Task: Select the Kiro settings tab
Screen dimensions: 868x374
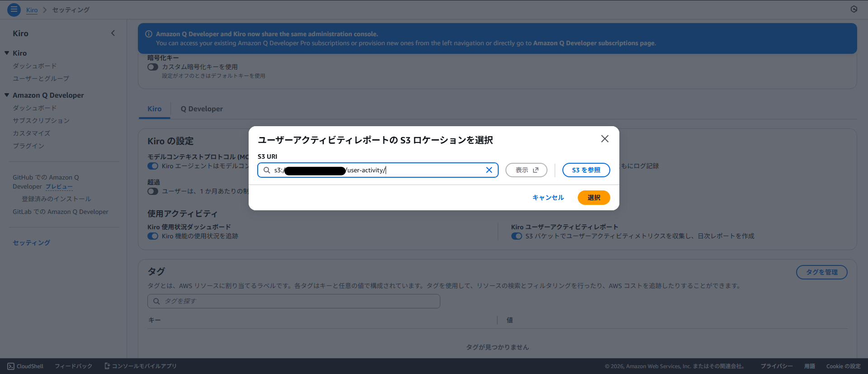Action: [x=154, y=109]
